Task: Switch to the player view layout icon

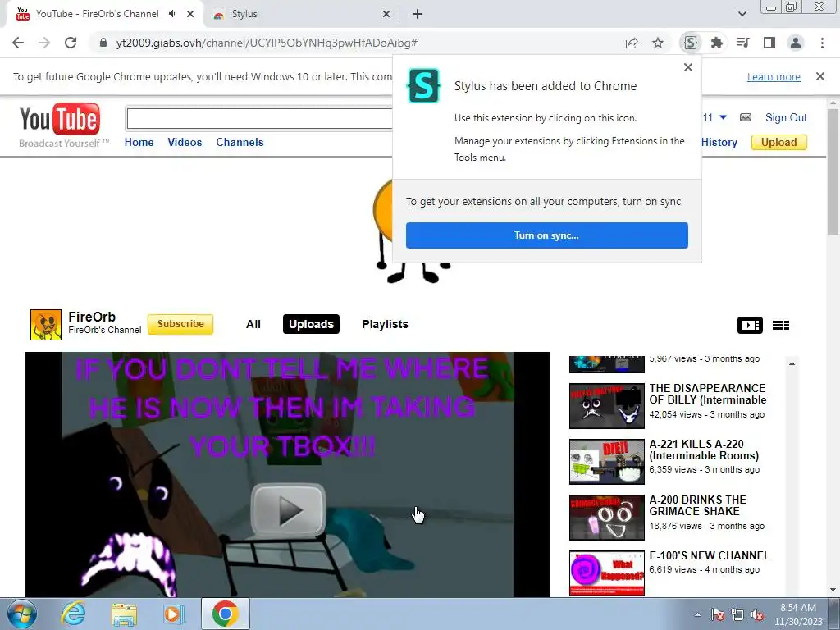Action: (x=750, y=325)
